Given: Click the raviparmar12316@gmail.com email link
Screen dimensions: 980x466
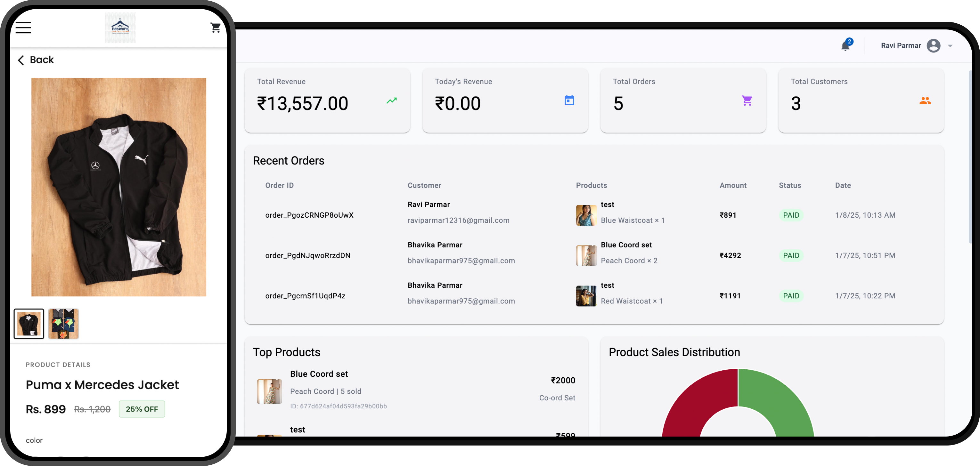Looking at the screenshot, I should coord(458,220).
